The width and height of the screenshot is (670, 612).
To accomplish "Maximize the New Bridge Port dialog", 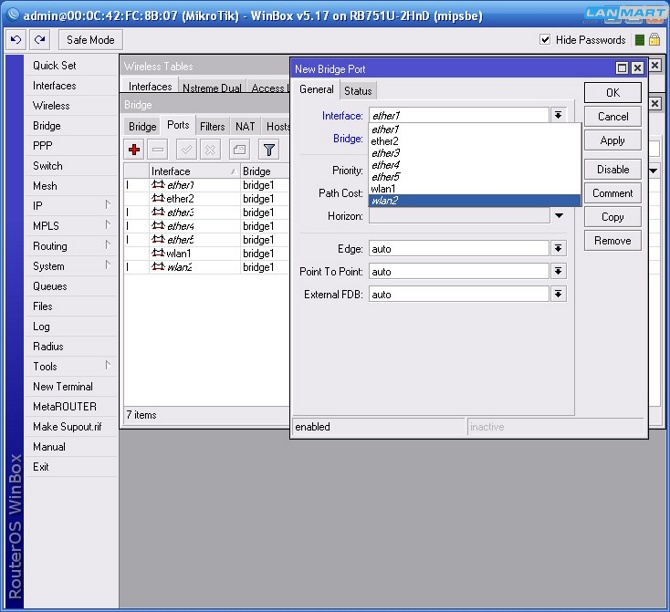I will pyautogui.click(x=622, y=68).
